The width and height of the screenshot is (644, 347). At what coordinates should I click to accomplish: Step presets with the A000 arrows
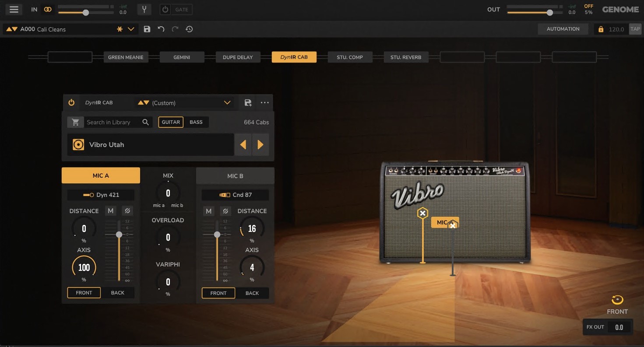12,29
